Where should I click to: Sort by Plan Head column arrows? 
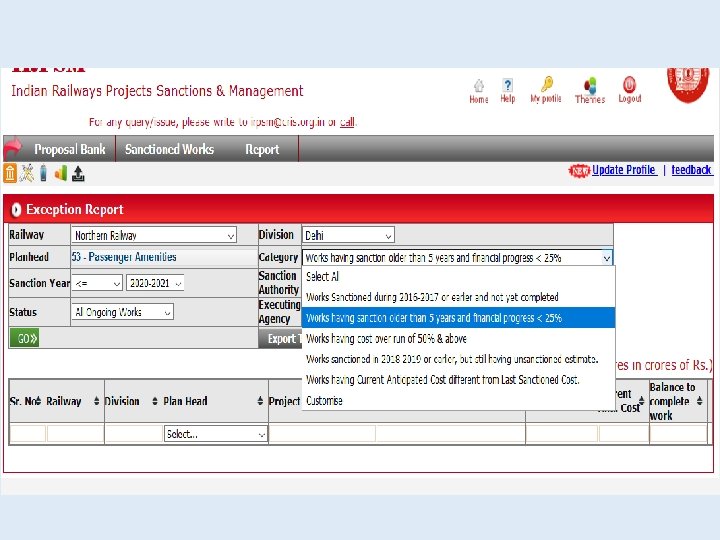coord(260,401)
